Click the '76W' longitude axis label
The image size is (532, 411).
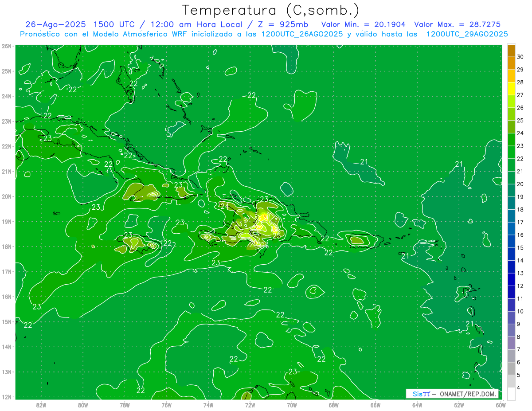point(167,405)
